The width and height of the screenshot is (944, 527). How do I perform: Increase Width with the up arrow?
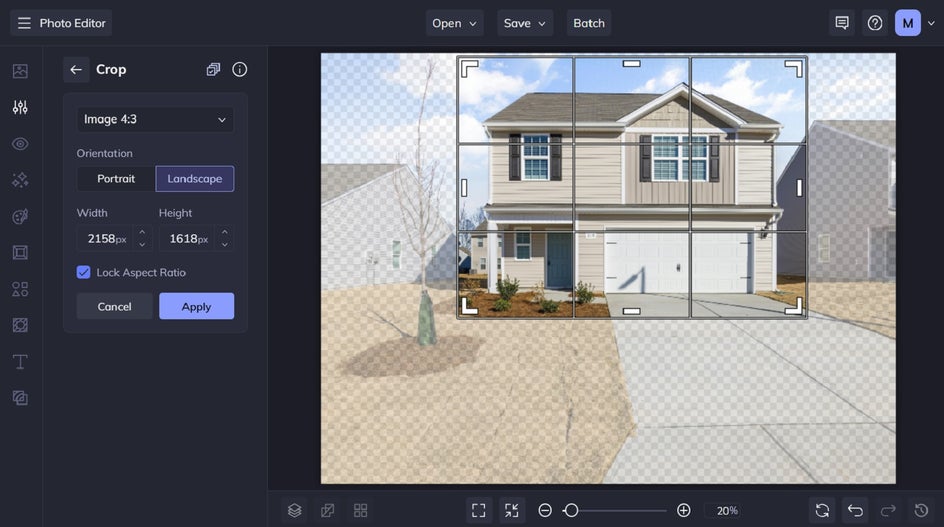tap(142, 232)
